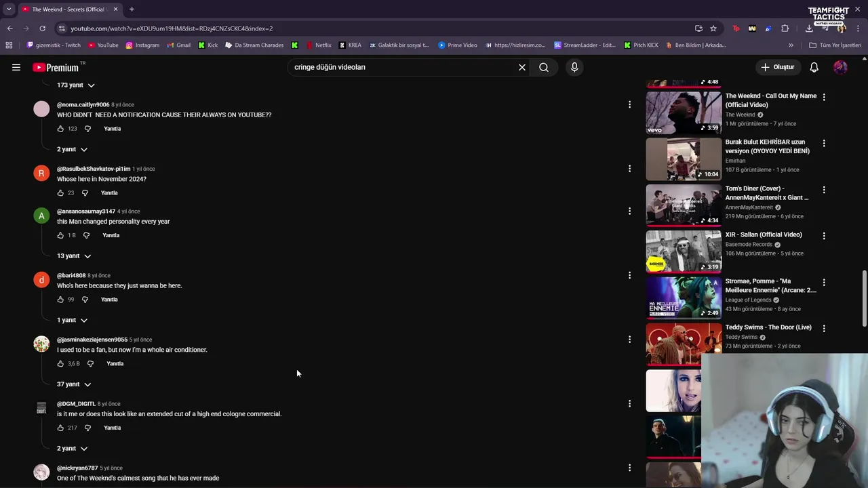The height and width of the screenshot is (488, 868).
Task: Run search with magnifier button
Action: pyautogui.click(x=544, y=67)
